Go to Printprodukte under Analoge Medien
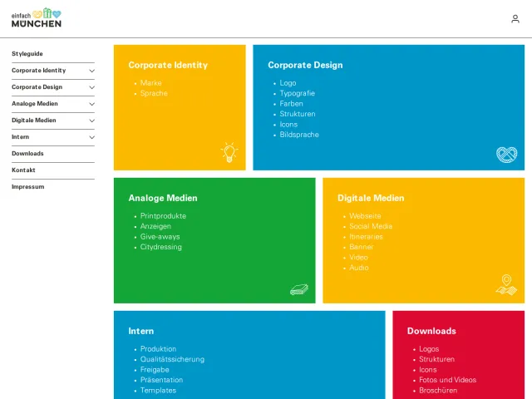Screen dimensions: 532x399 163,216
